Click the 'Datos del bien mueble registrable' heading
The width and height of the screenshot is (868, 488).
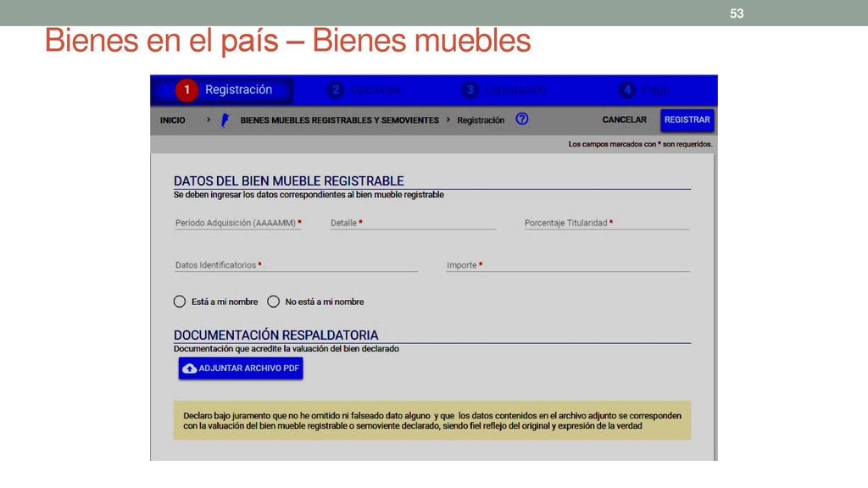coord(289,181)
